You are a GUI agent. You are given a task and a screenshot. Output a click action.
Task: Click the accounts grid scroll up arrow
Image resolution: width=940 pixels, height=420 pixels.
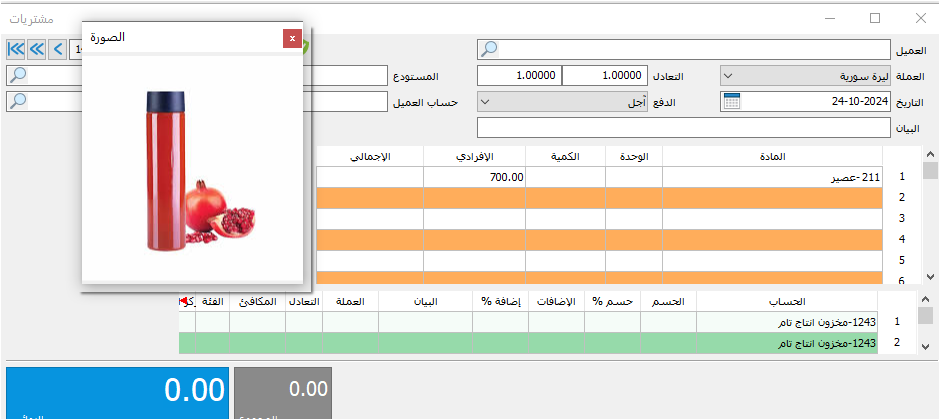click(x=926, y=298)
